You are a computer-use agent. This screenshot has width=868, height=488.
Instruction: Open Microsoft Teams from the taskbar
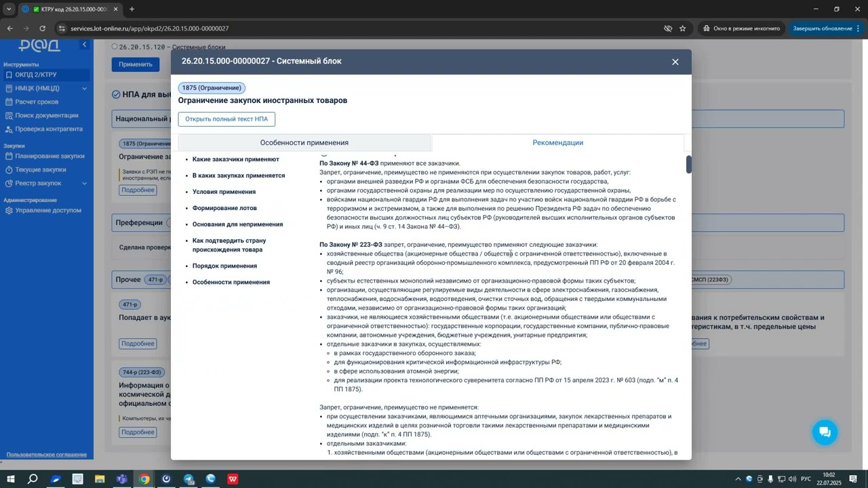[x=122, y=479]
